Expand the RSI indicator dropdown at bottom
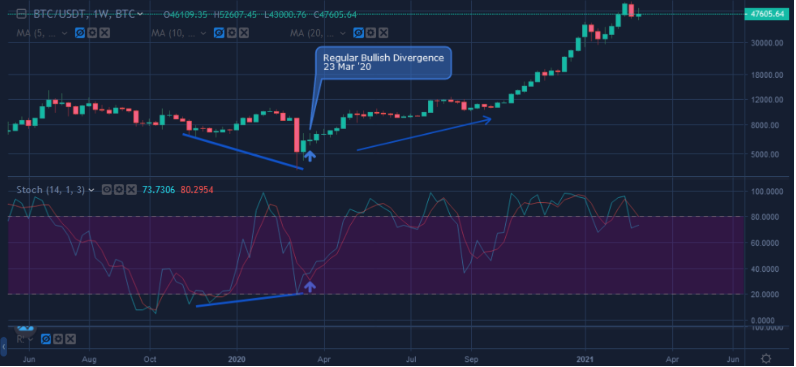796x367 pixels. [x=30, y=339]
